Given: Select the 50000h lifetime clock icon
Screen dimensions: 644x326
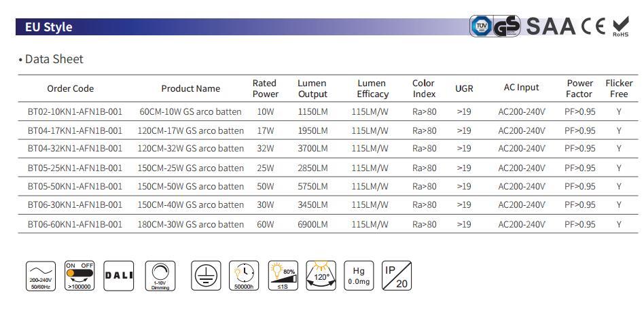Looking at the screenshot, I should [x=244, y=276].
